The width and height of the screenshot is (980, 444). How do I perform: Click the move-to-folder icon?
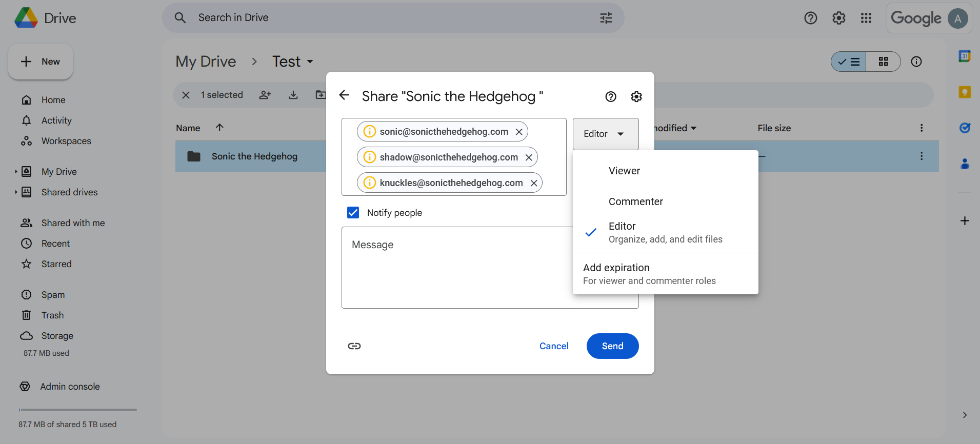click(321, 95)
